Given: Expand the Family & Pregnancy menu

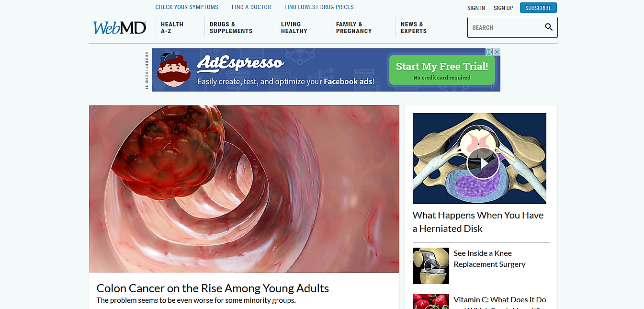Looking at the screenshot, I should [x=354, y=27].
